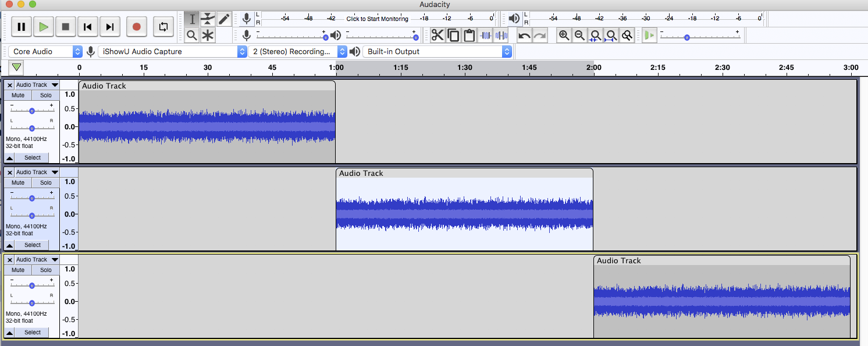Viewport: 868px width, 346px height.
Task: Open second track's Audio Track dropdown menu
Action: pyautogui.click(x=37, y=172)
